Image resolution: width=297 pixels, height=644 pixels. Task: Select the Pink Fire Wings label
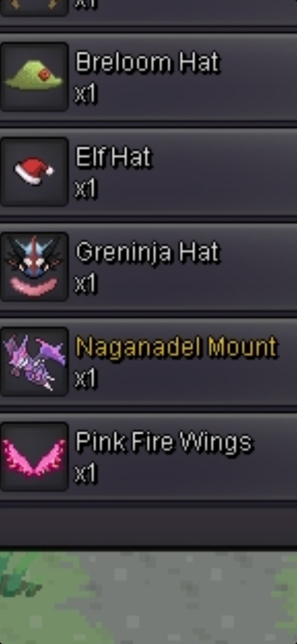pyautogui.click(x=164, y=443)
